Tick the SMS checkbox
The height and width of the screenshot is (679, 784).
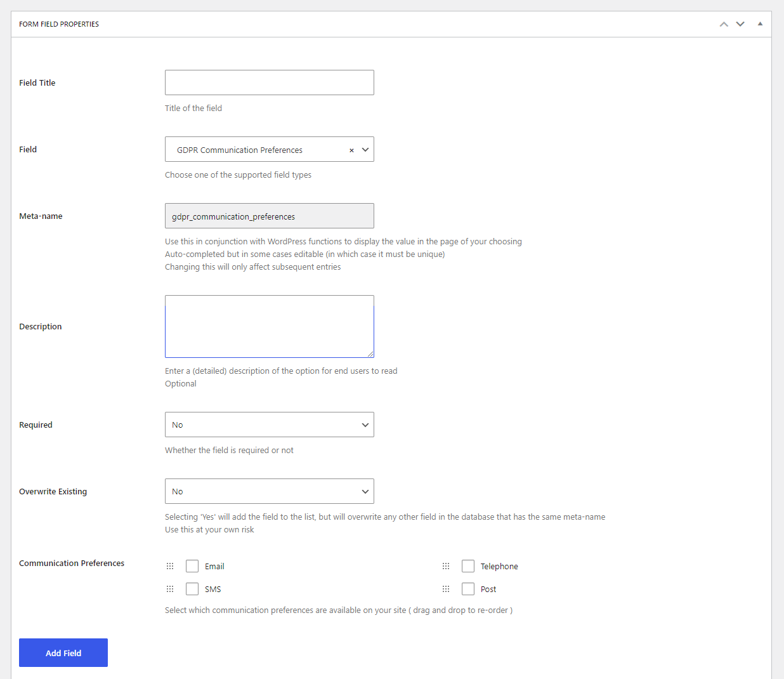pos(192,589)
